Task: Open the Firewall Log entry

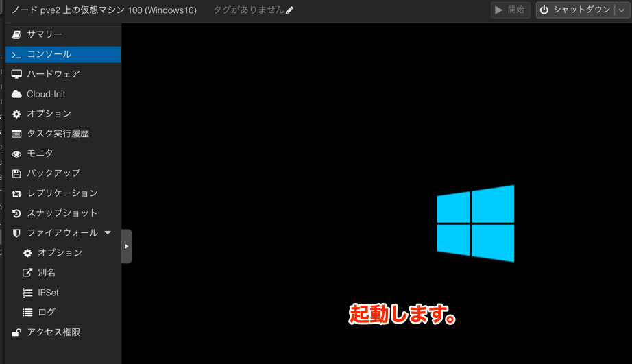Action: tap(47, 313)
